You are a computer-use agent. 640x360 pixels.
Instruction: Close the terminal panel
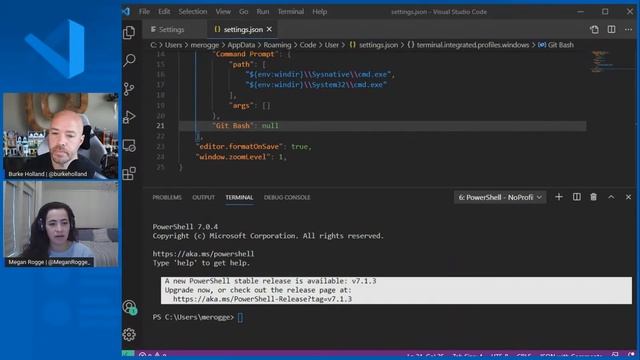point(628,197)
